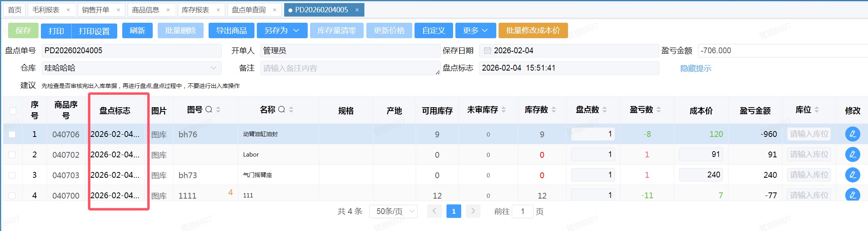Image resolution: width=868 pixels, height=231 pixels.
Task: Click search icon in 名称 column header
Action: 281,110
